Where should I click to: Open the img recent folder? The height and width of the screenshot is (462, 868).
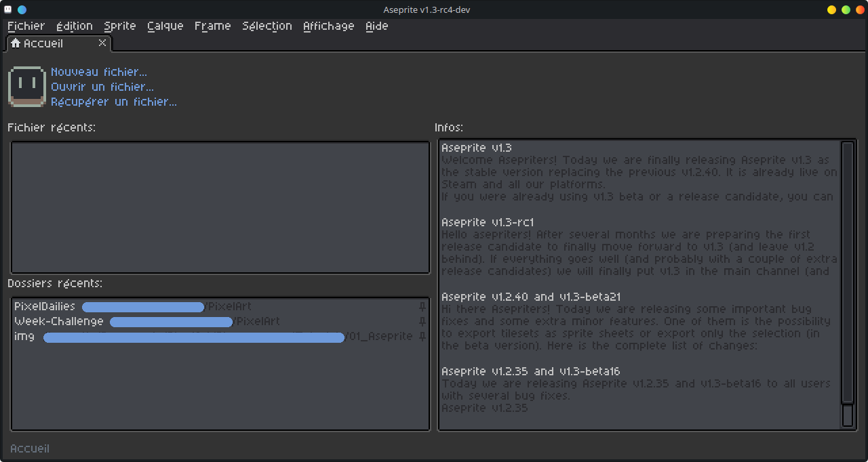(x=220, y=336)
